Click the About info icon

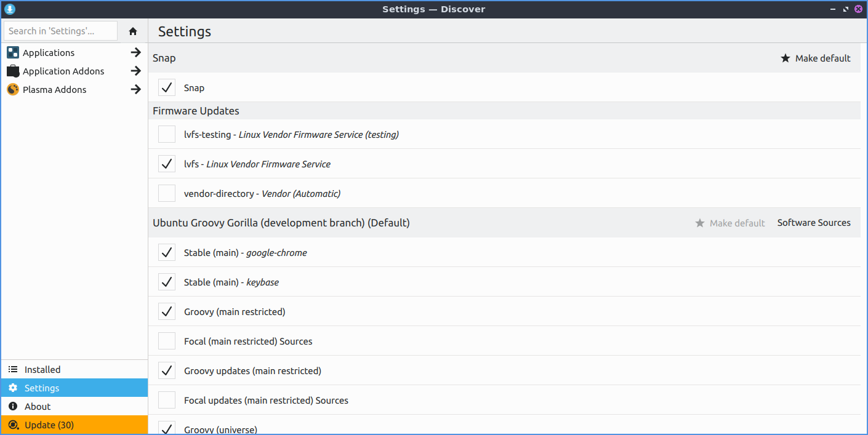13,407
